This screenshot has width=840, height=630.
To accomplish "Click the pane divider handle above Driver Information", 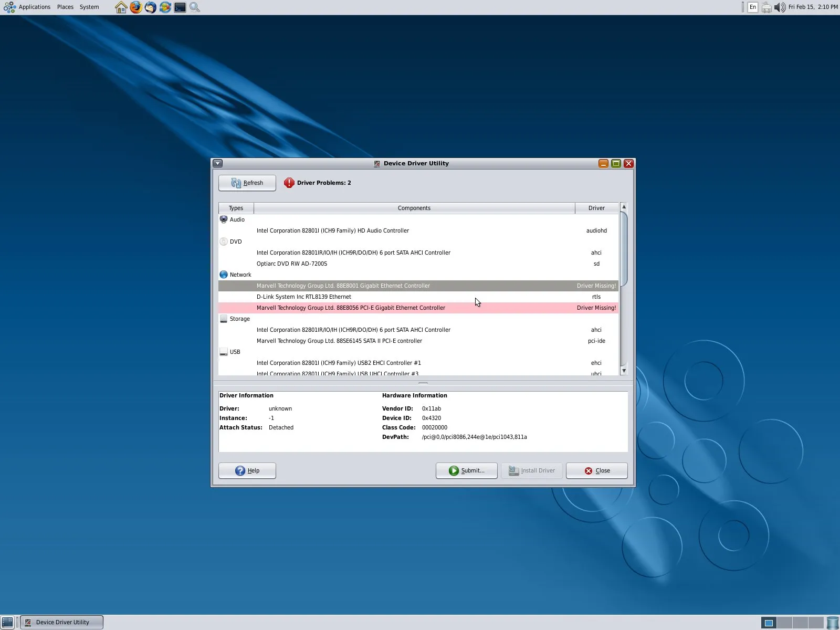I will click(x=423, y=383).
